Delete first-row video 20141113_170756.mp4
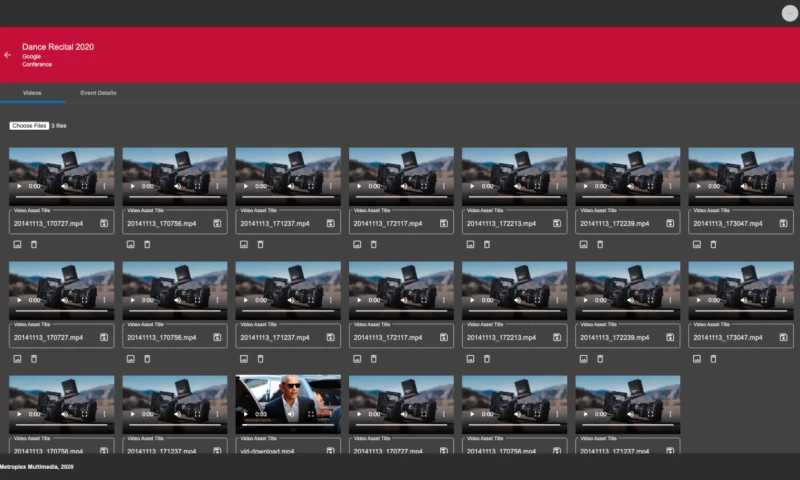The height and width of the screenshot is (480, 800). click(147, 244)
